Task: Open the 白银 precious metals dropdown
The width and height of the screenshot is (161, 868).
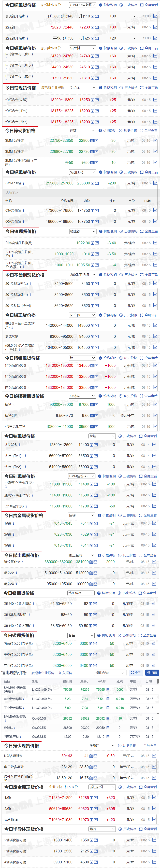Action: [x=82, y=516]
